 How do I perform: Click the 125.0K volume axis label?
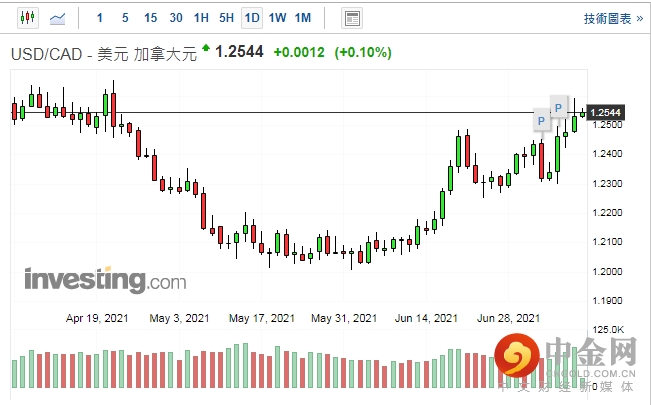tap(608, 330)
